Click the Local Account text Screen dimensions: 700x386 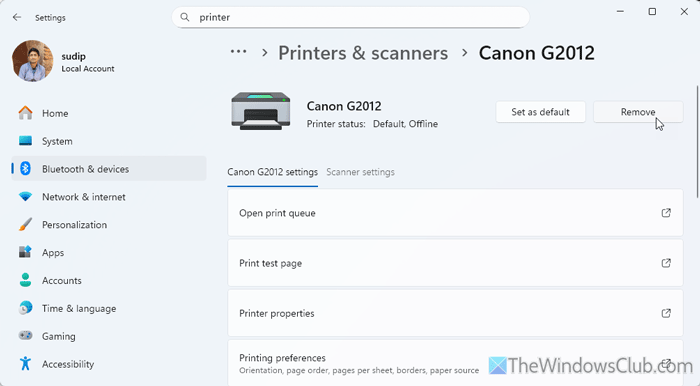click(x=88, y=69)
